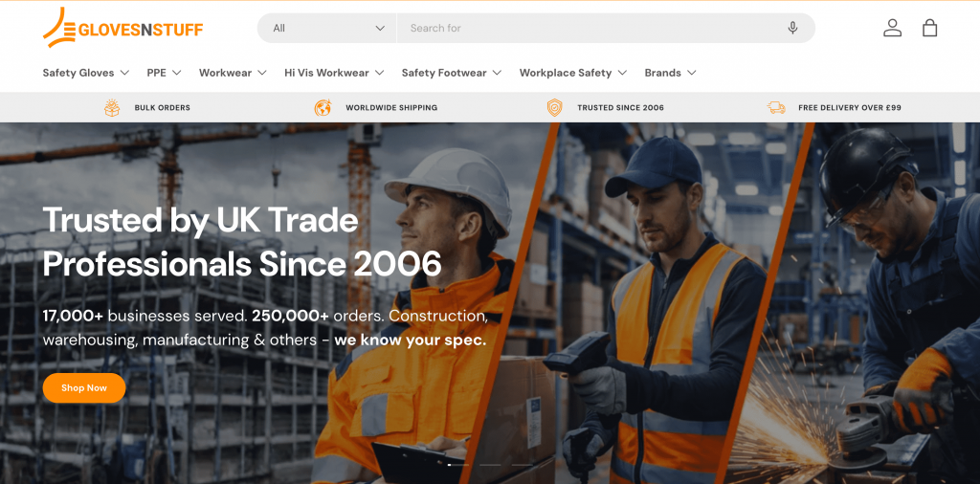The height and width of the screenshot is (484, 980).
Task: Expand the PPE menu
Action: coord(165,73)
